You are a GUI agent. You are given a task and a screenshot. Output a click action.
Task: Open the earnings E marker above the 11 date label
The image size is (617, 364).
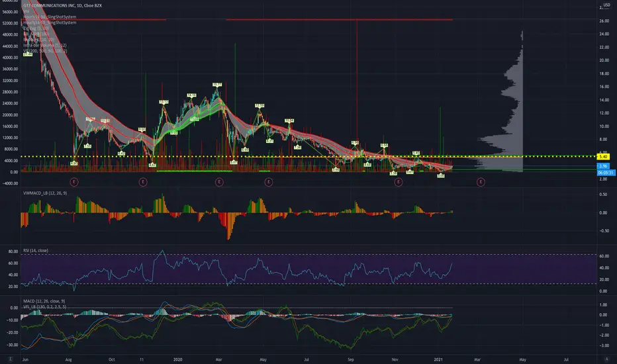click(143, 182)
